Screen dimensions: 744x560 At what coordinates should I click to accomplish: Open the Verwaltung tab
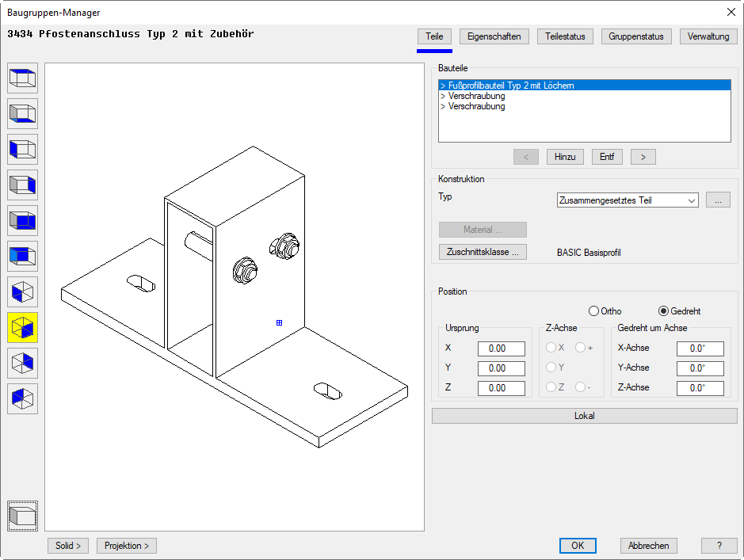(708, 36)
